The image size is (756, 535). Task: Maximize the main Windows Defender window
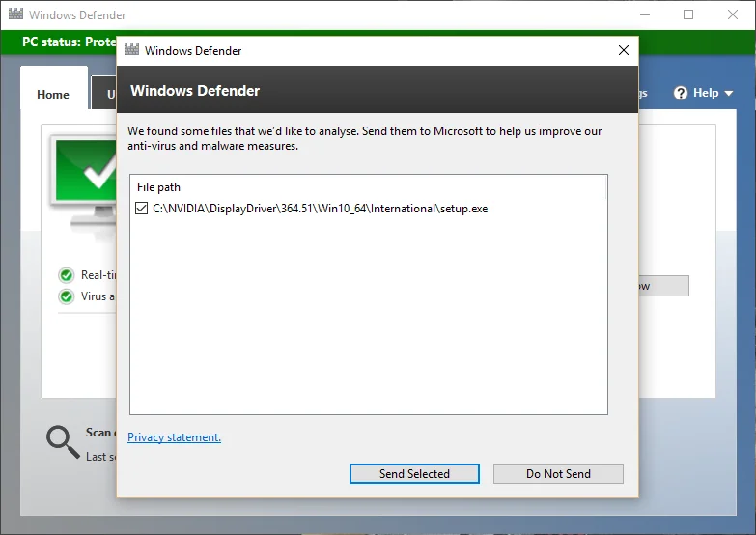coord(688,14)
